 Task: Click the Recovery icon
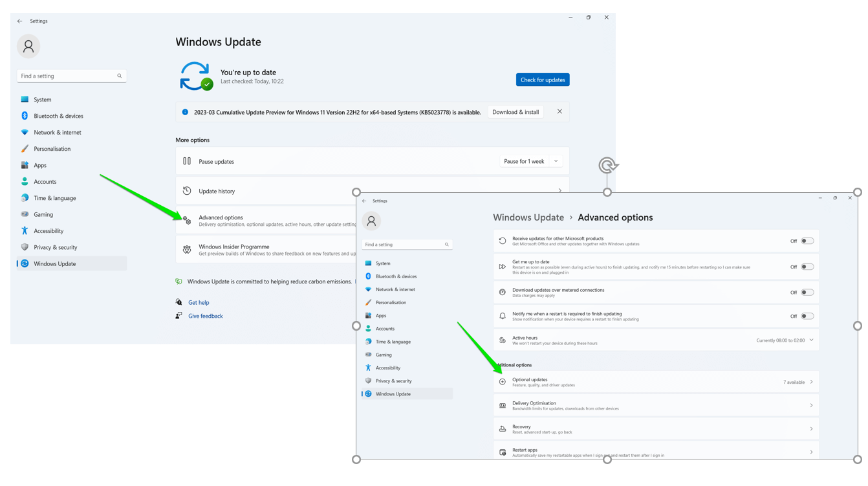click(x=503, y=429)
